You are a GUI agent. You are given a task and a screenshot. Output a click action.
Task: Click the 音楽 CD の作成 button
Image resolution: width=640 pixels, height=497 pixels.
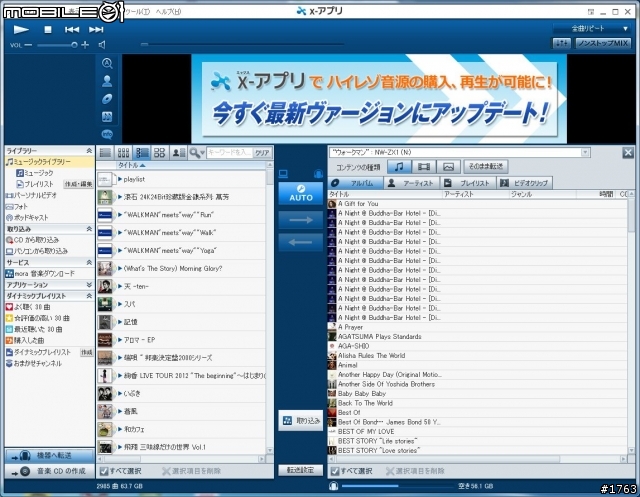click(x=49, y=471)
